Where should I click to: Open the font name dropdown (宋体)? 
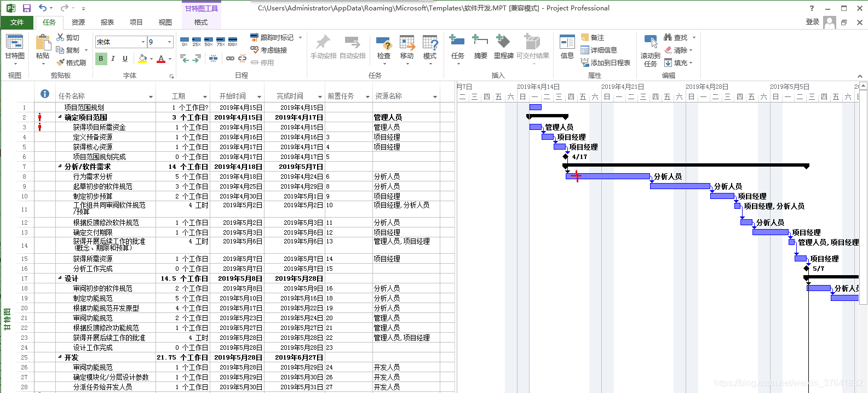tap(143, 42)
